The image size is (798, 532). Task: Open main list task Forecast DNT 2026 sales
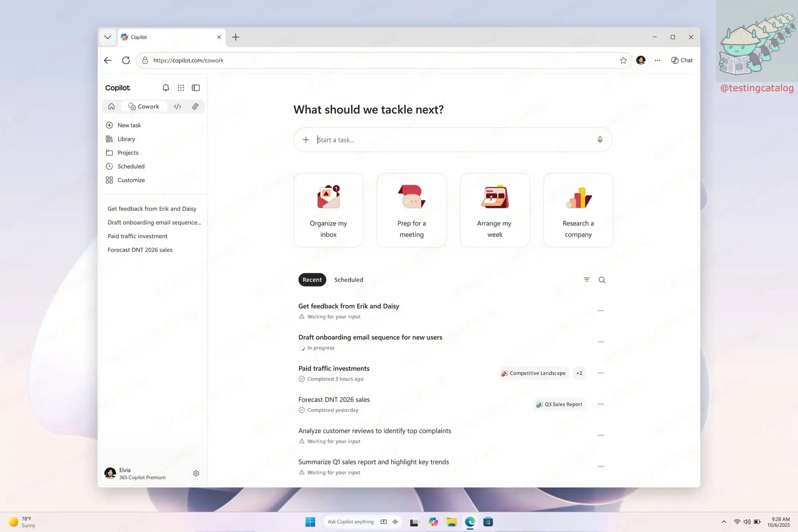(x=334, y=399)
